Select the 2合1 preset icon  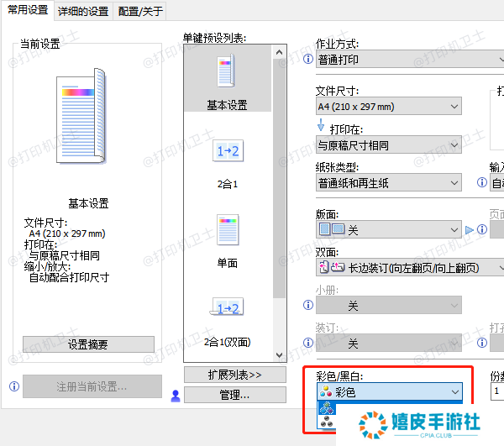[x=228, y=150]
